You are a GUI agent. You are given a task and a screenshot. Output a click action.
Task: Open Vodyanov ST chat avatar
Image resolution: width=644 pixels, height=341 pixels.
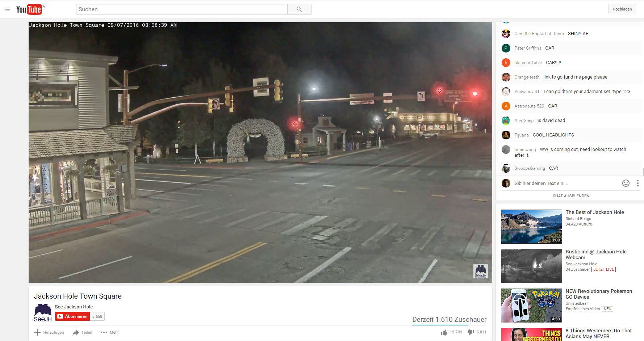click(506, 92)
